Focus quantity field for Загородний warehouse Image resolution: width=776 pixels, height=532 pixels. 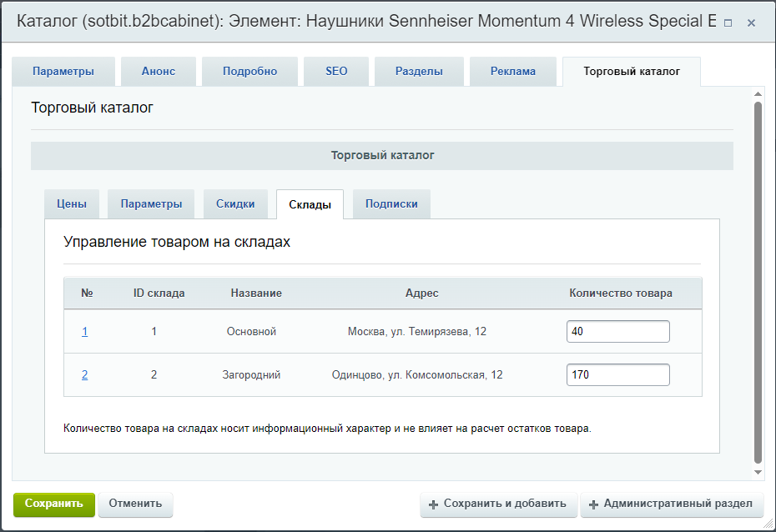point(618,374)
